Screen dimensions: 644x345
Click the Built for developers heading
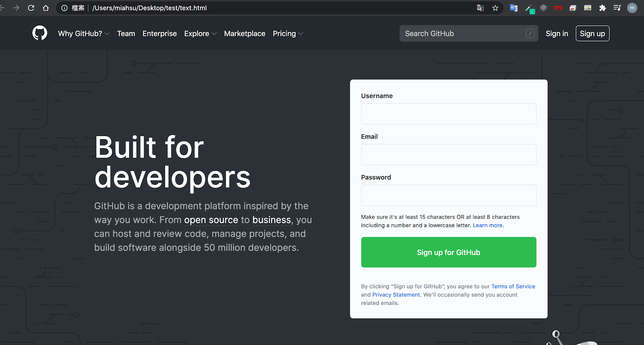(x=173, y=162)
